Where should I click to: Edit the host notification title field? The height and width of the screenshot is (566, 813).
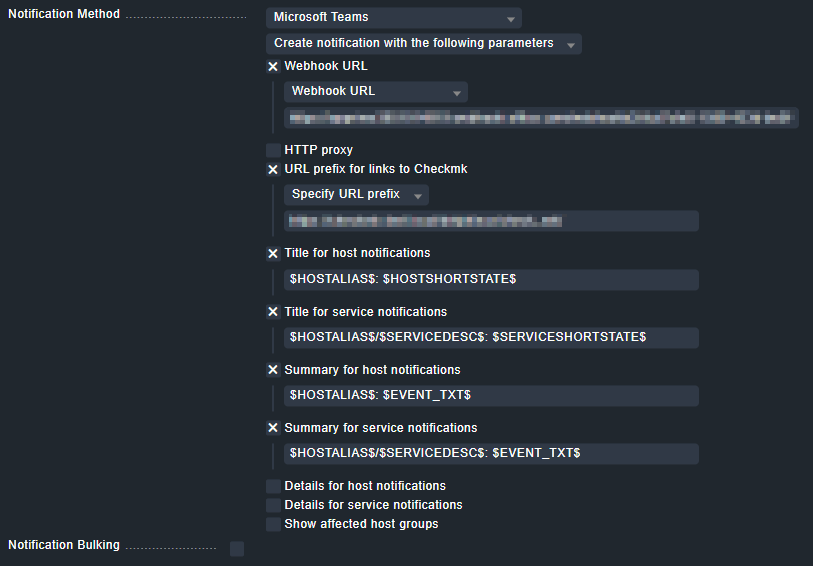point(490,279)
